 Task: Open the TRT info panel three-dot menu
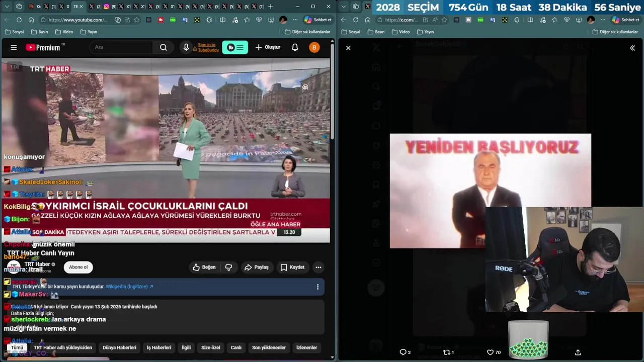tap(317, 287)
